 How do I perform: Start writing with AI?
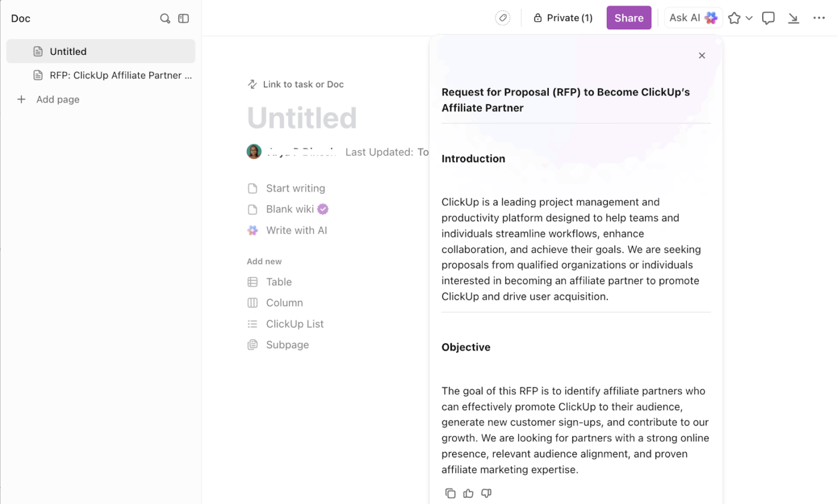tap(295, 230)
